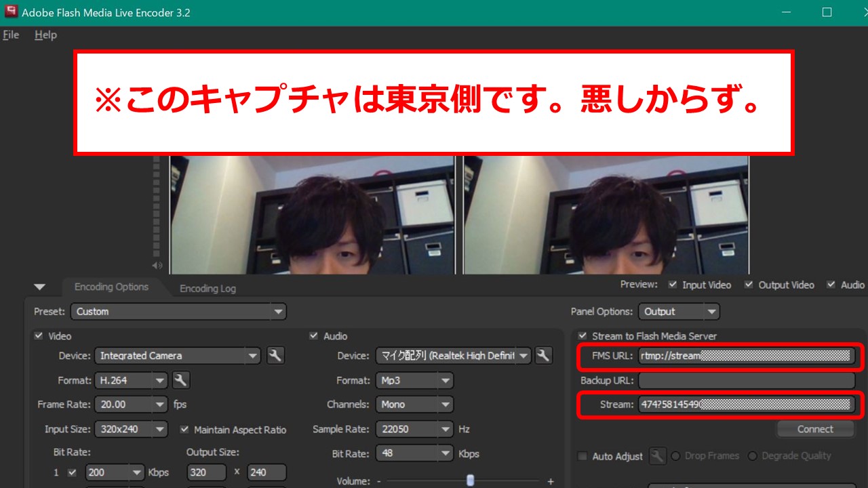868x488 pixels.
Task: Toggle the Video checkbox
Action: pos(38,335)
